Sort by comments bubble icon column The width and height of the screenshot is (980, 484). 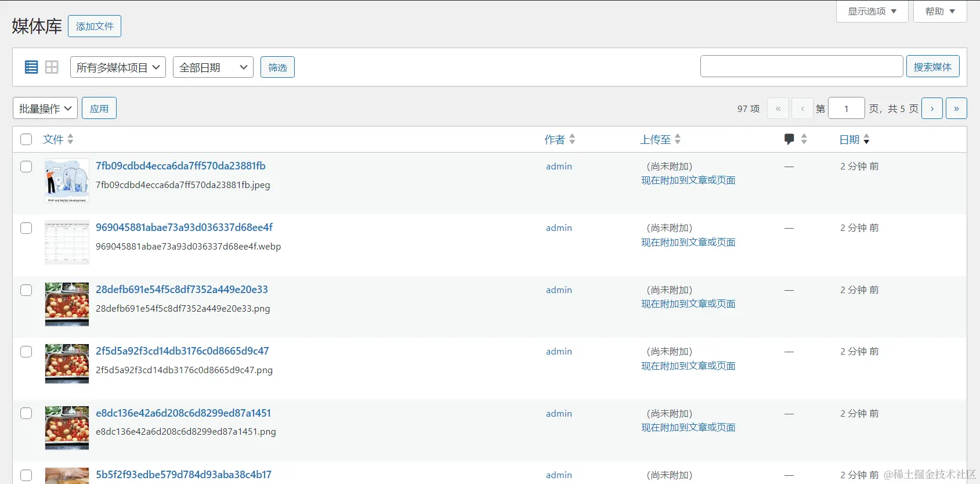795,139
